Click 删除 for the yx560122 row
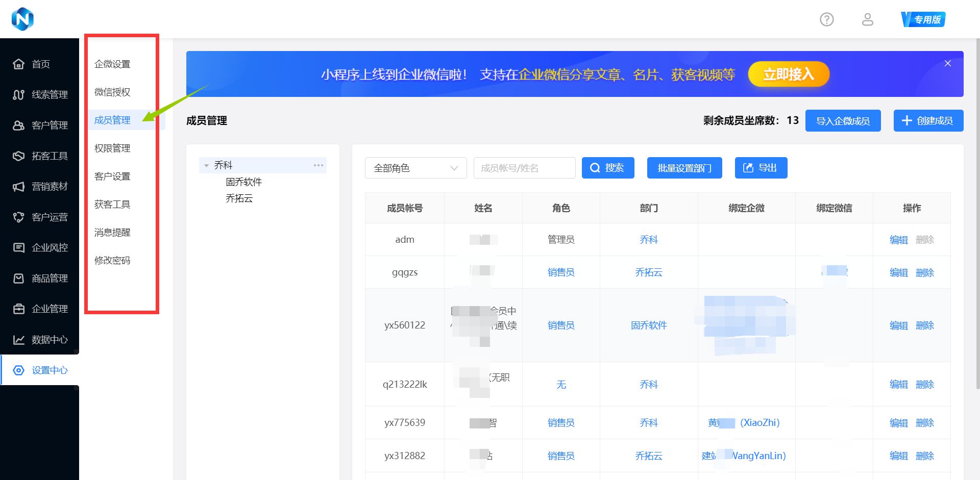Image resolution: width=980 pixels, height=480 pixels. pos(924,325)
